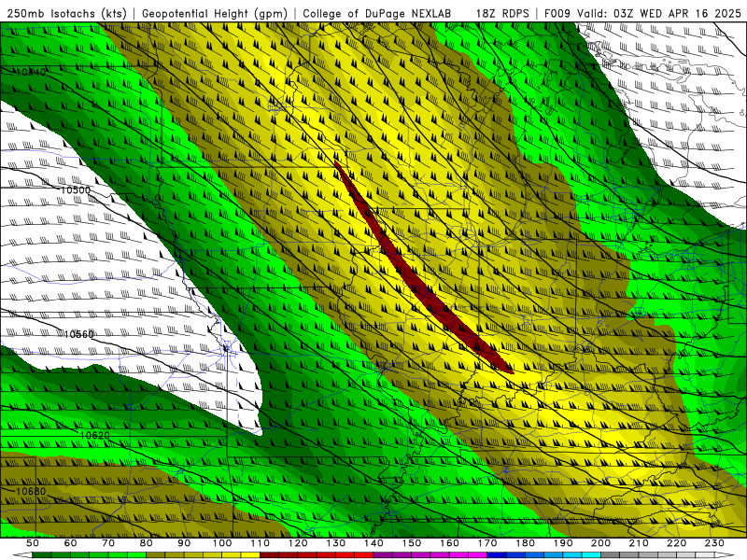Click the 10560 height contour label
The image size is (747, 560).
tap(79, 334)
